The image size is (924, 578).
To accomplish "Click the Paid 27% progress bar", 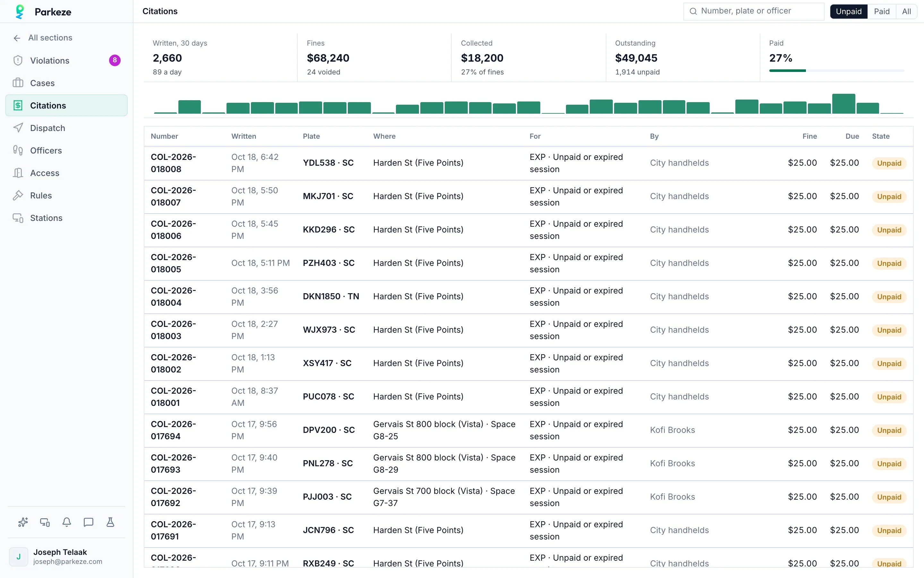I will [837, 71].
